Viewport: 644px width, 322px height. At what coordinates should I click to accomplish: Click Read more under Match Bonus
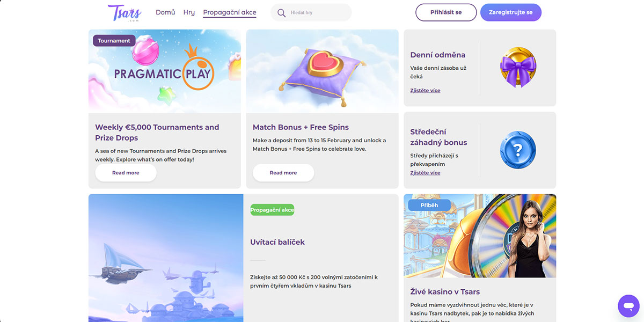[283, 173]
